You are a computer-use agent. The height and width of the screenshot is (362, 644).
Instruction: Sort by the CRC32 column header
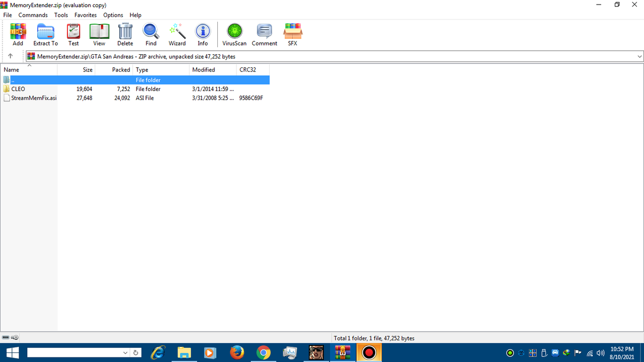(x=253, y=69)
